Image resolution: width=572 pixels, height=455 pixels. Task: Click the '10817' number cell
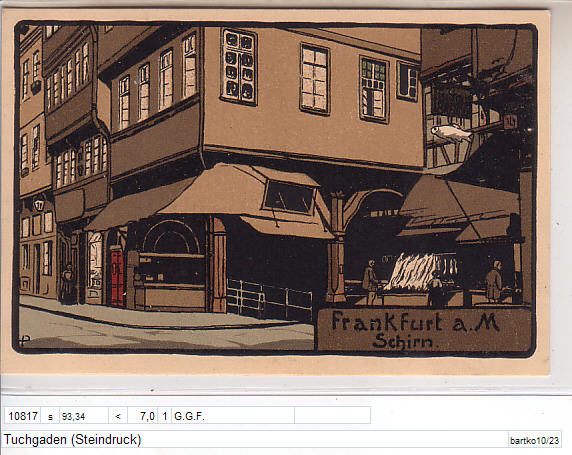pyautogui.click(x=23, y=415)
